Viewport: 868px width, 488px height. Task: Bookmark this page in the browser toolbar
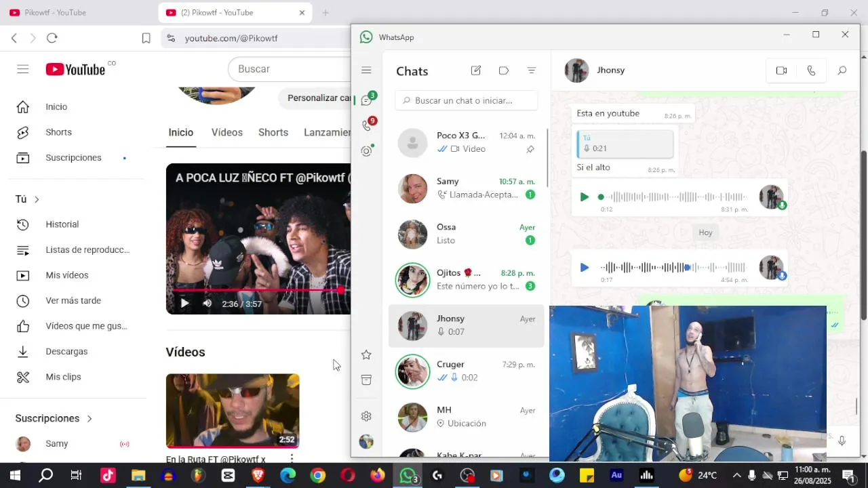pyautogui.click(x=146, y=39)
